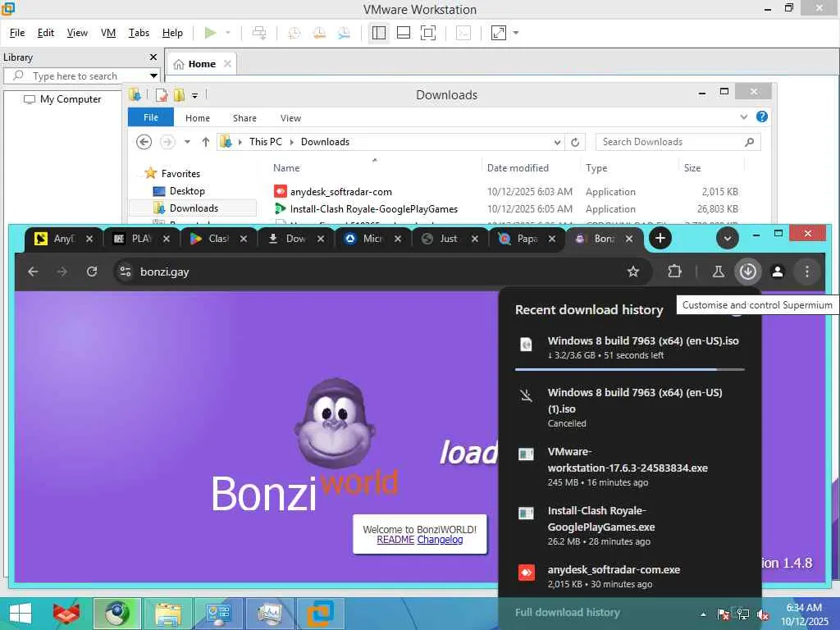
Task: Go back using the Explorer back arrow
Action: (144, 142)
